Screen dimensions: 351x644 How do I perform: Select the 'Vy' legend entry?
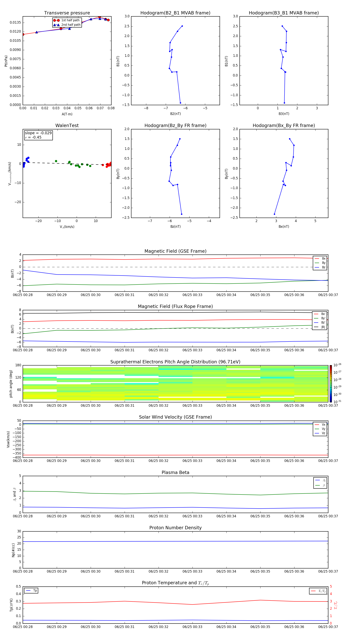click(320, 429)
